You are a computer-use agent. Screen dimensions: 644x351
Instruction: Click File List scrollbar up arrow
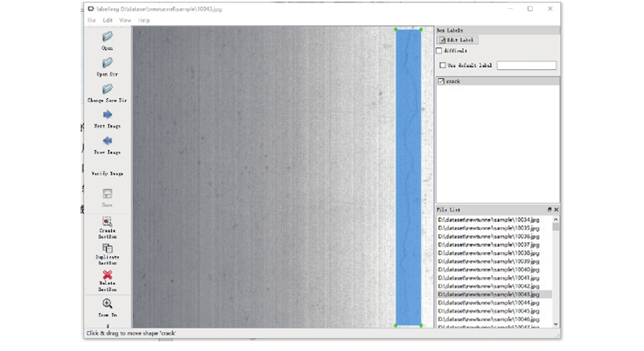pyautogui.click(x=555, y=219)
